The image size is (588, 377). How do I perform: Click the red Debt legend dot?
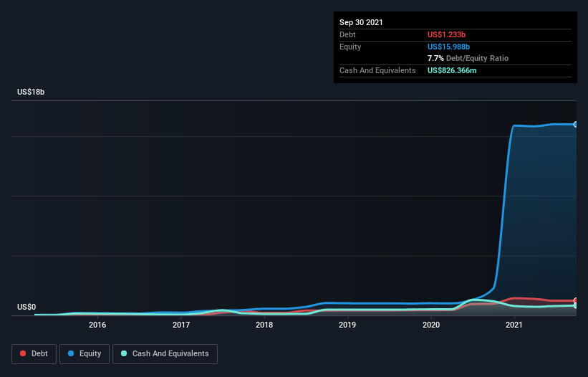click(23, 353)
